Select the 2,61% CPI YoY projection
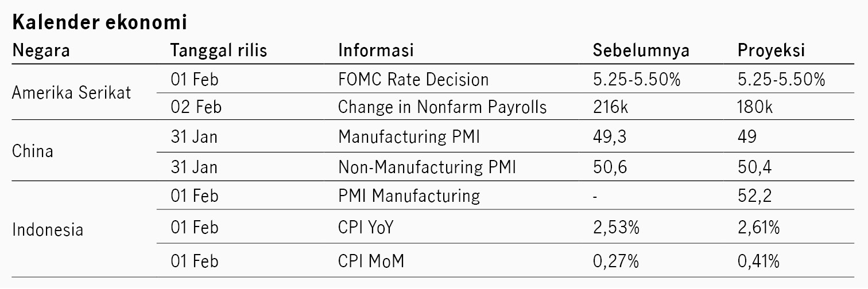This screenshot has height=289, width=868. pyautogui.click(x=758, y=228)
